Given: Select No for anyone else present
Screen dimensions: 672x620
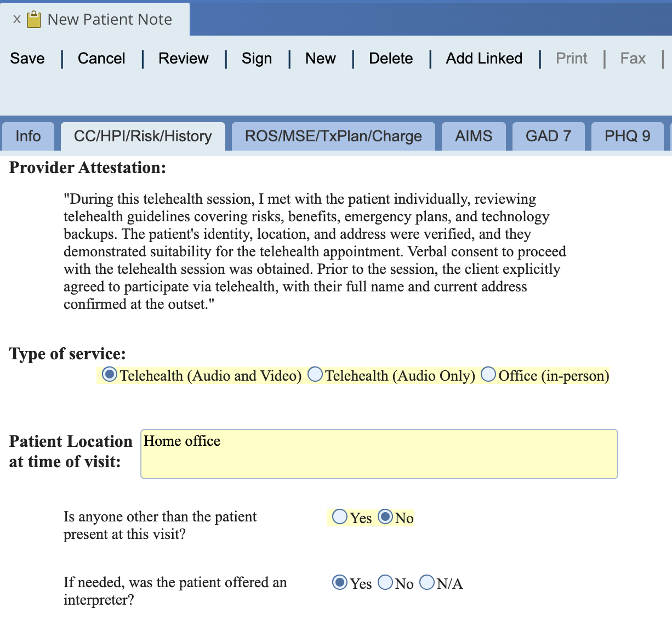Looking at the screenshot, I should point(385,516).
